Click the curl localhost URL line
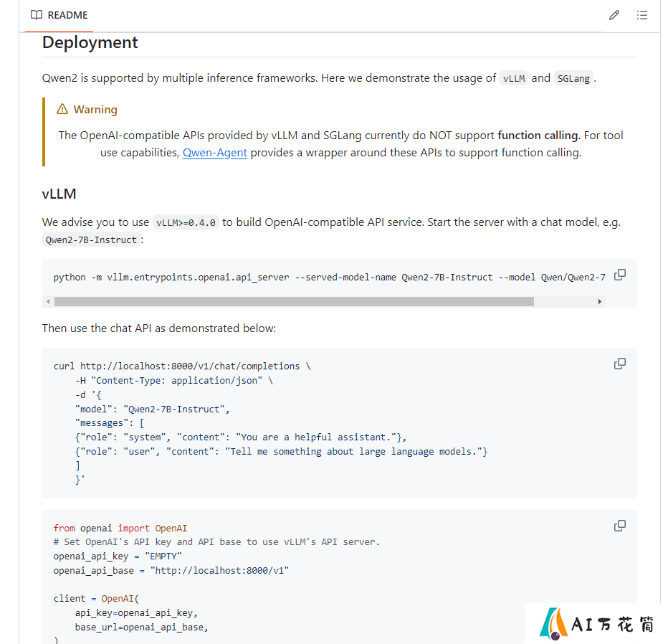The height and width of the screenshot is (644, 668). coord(182,366)
